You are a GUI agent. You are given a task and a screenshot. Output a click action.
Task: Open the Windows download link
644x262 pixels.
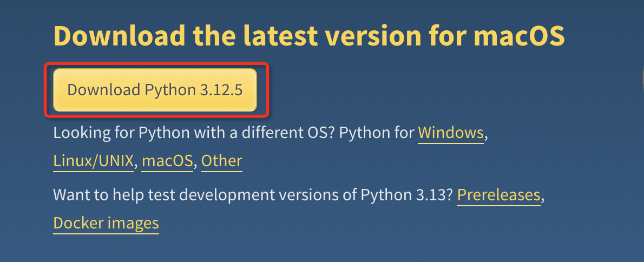pyautogui.click(x=451, y=133)
